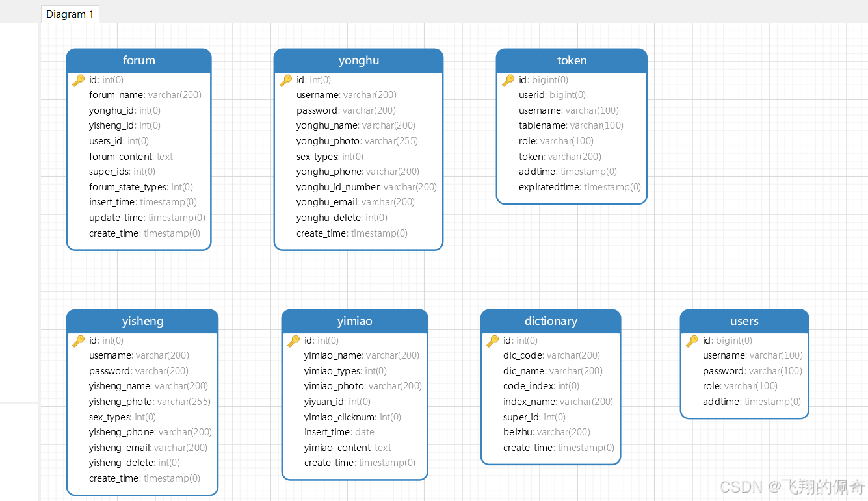The image size is (868, 501).
Task: Click token varchar(200) field
Action: coord(560,157)
